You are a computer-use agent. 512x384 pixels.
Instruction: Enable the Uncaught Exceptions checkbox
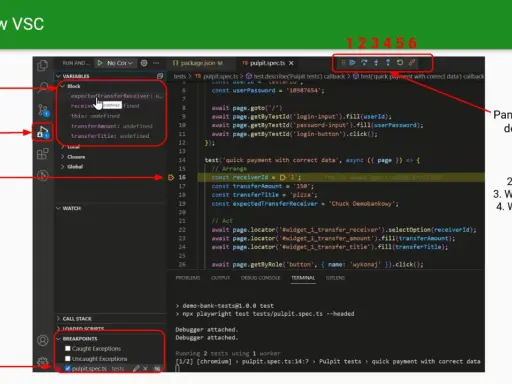[68, 359]
